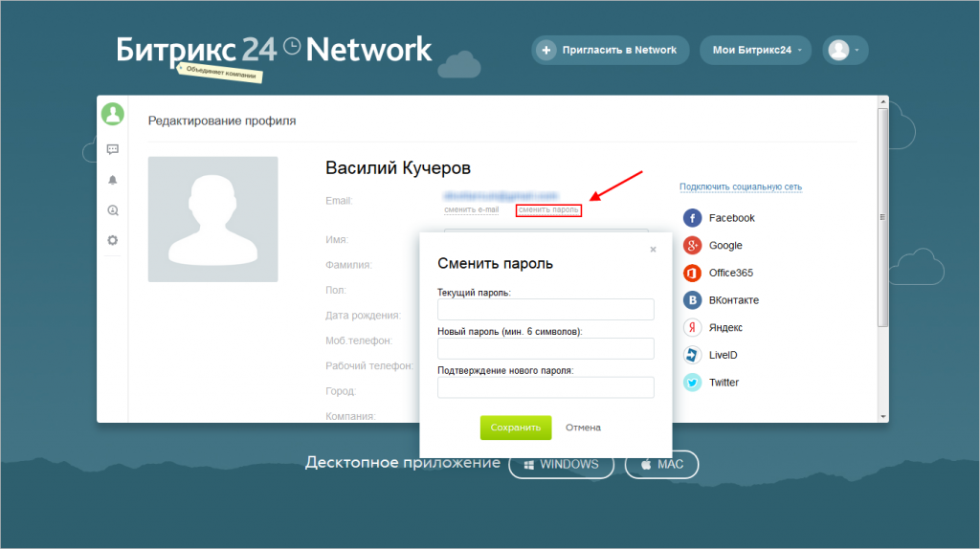Focus the Новый пароль field
Image resolution: width=980 pixels, height=549 pixels.
[x=546, y=348]
